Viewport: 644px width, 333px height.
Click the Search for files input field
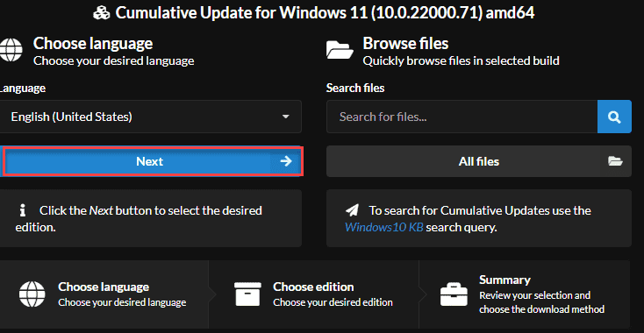coord(462,117)
